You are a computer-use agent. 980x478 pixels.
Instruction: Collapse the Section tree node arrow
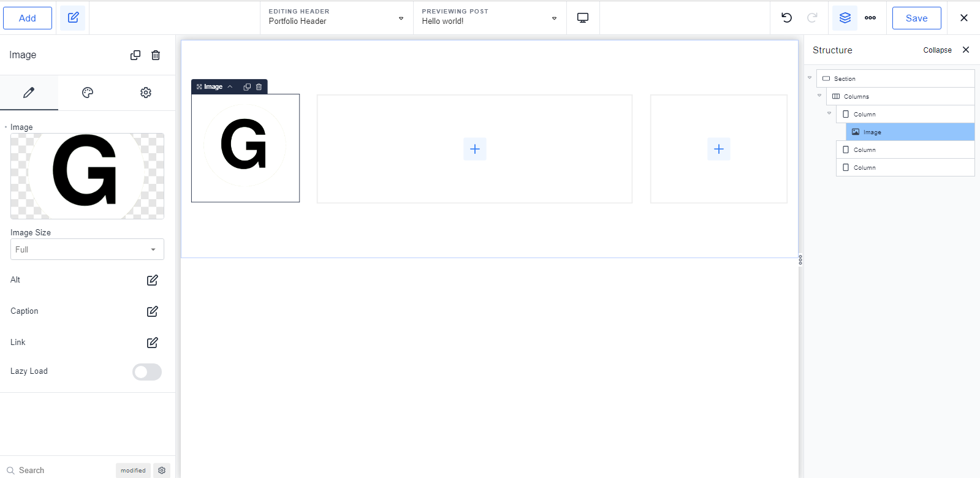pos(810,78)
